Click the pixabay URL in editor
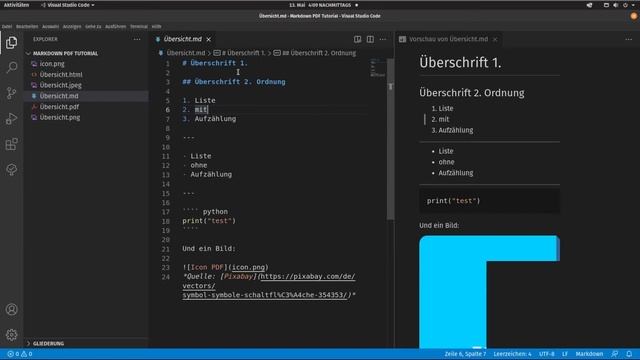 pos(269,286)
